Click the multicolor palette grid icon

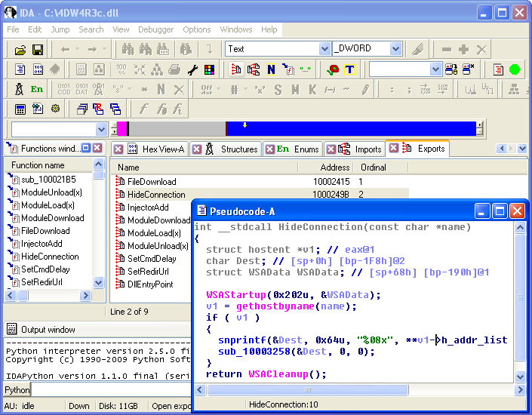click(x=209, y=69)
